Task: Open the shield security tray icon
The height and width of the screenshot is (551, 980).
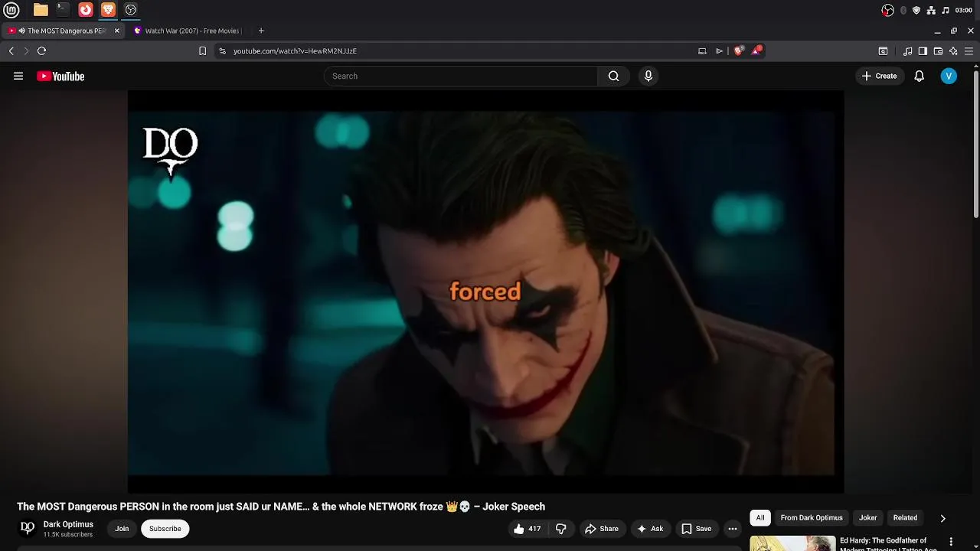Action: pos(916,10)
